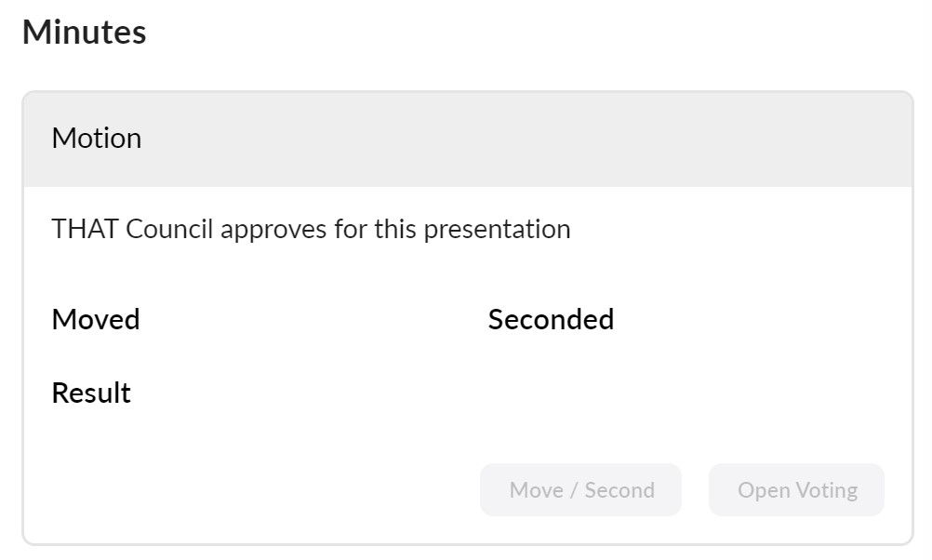Select the Minutes heading

point(84,33)
